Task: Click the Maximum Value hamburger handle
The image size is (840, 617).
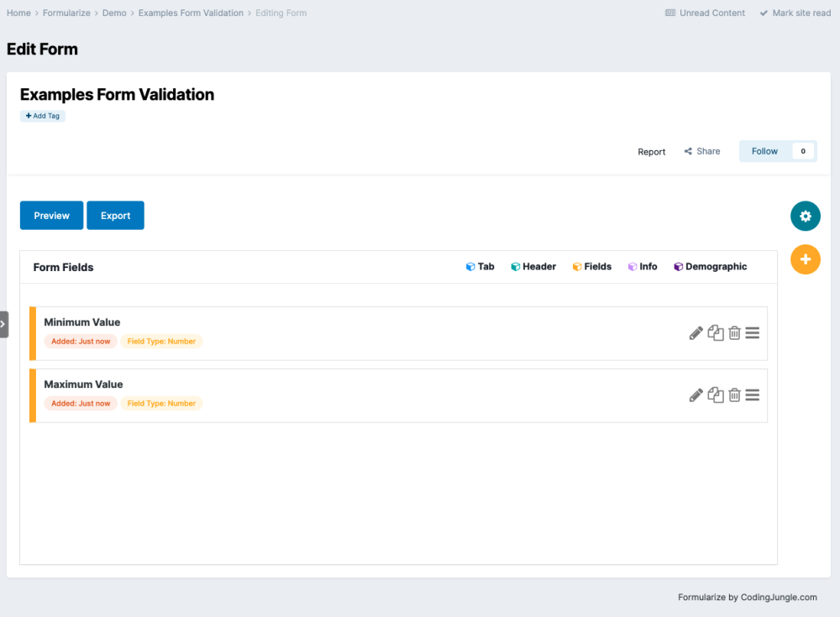Action: (753, 395)
